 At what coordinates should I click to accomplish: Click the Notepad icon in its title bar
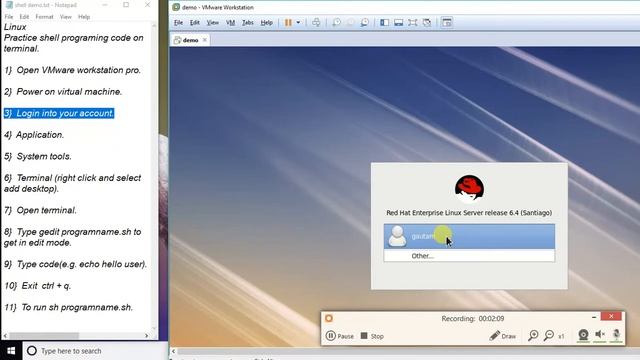pos(9,5)
